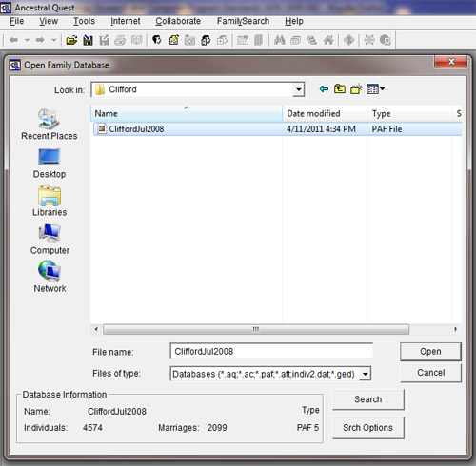Image resolution: width=476 pixels, height=466 pixels.
Task: Click the black and white people icon
Action: (206, 40)
